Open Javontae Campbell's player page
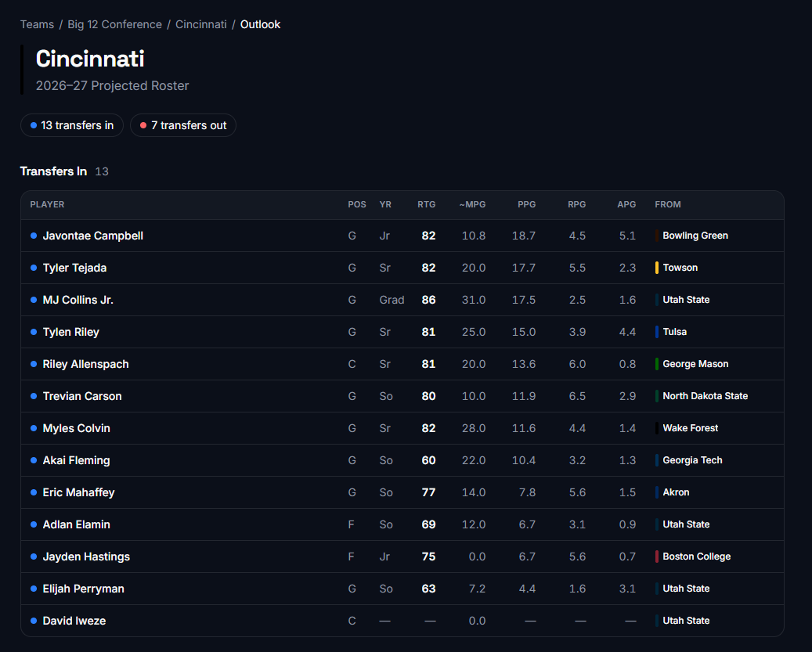Viewport: 812px width, 652px height. pyautogui.click(x=92, y=236)
